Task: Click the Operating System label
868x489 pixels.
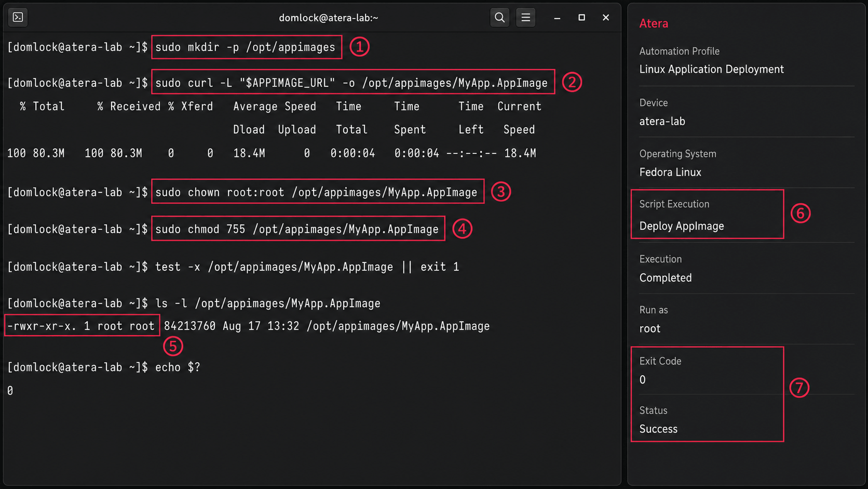Action: [x=677, y=154]
